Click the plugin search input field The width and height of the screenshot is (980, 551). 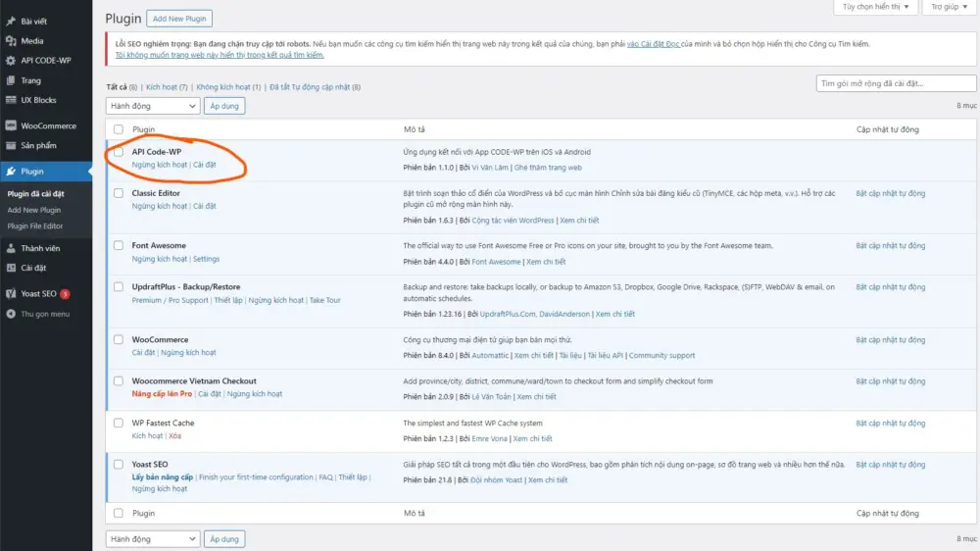point(896,83)
